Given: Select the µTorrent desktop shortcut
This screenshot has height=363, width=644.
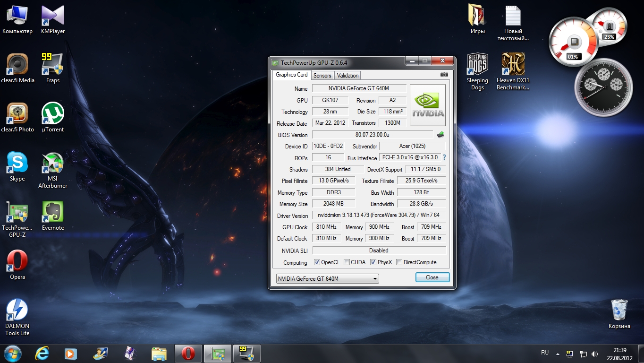Looking at the screenshot, I should [53, 118].
